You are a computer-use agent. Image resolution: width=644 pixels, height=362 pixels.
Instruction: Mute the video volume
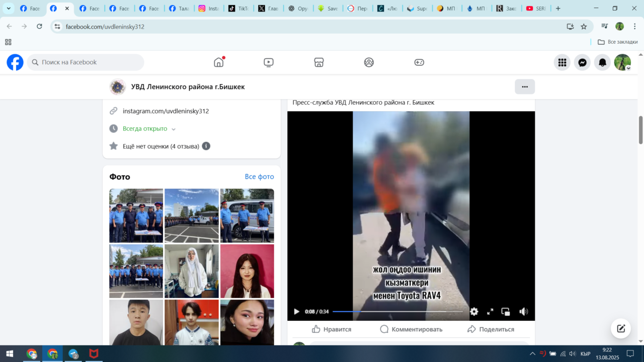[x=523, y=312]
